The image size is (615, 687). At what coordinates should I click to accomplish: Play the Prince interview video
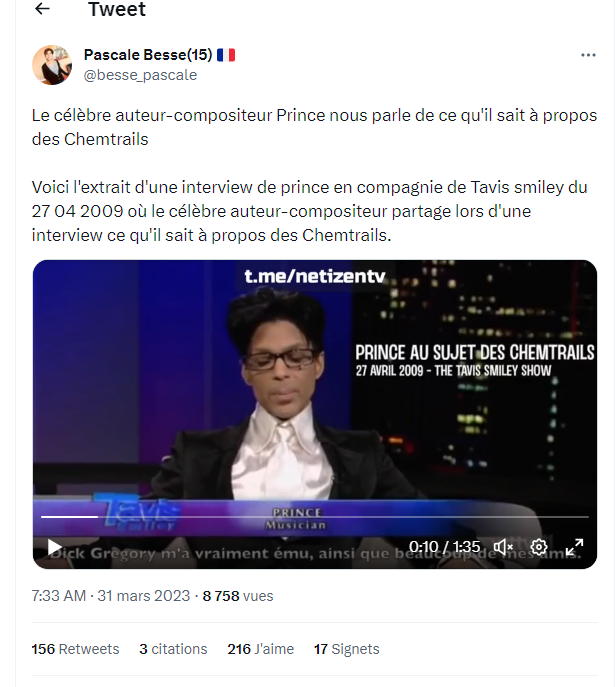coord(54,547)
